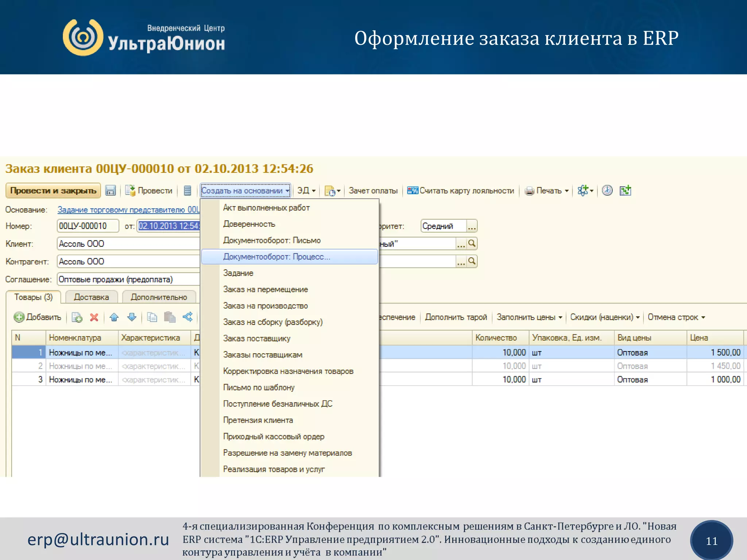Select Письмо по шаблону
The width and height of the screenshot is (747, 560).
[x=290, y=388]
